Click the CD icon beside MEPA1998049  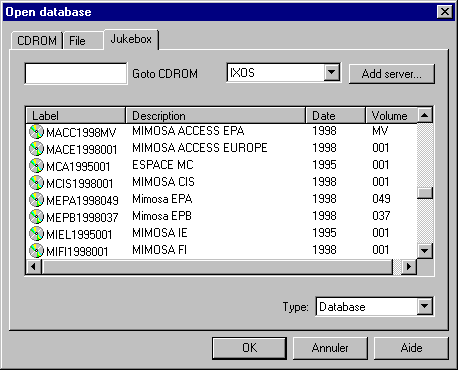coord(36,200)
